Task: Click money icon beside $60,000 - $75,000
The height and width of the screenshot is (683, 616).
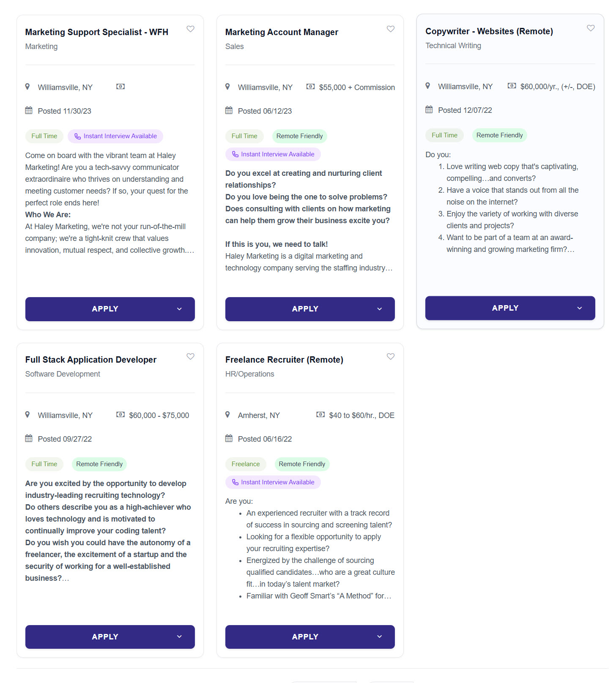Action: 120,415
